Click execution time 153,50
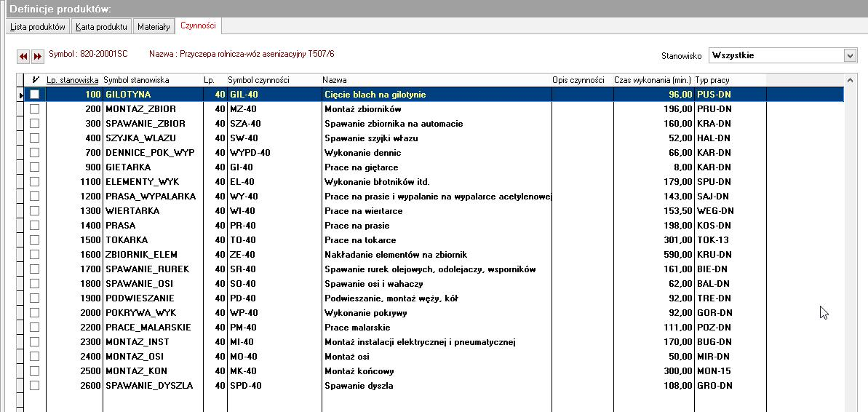Image resolution: width=868 pixels, height=412 pixels. [x=678, y=211]
